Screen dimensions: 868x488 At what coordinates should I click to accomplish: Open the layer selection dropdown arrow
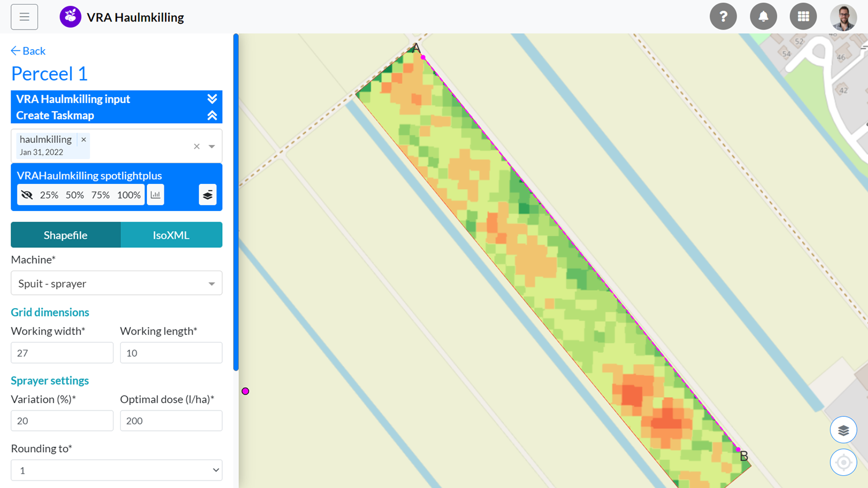click(212, 146)
